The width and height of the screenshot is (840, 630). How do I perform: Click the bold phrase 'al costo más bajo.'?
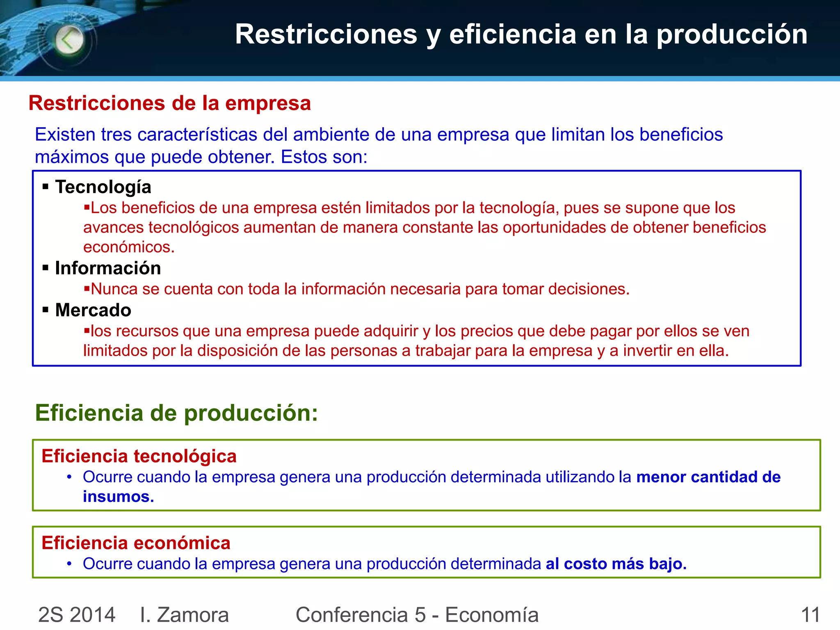[x=616, y=564]
